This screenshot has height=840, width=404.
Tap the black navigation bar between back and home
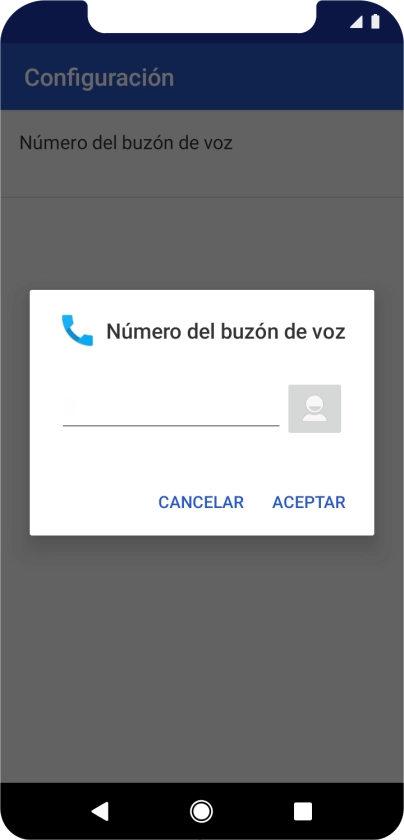point(150,811)
